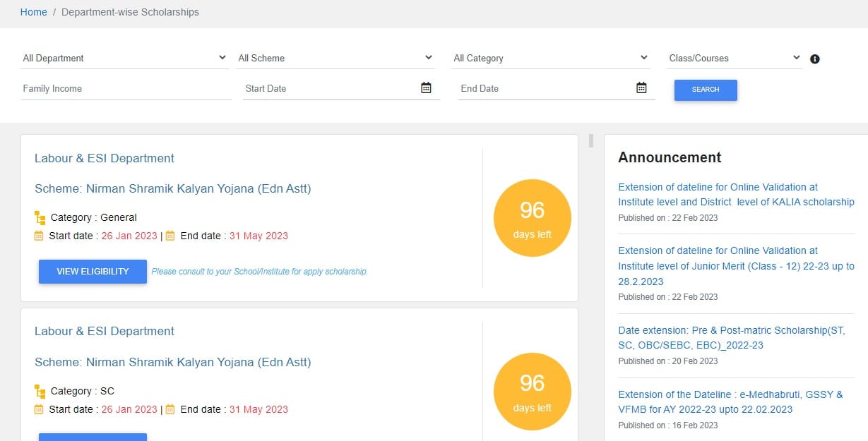Click the scholarship list scrollbar handle
Viewport: 868px width, 441px height.
591,140
